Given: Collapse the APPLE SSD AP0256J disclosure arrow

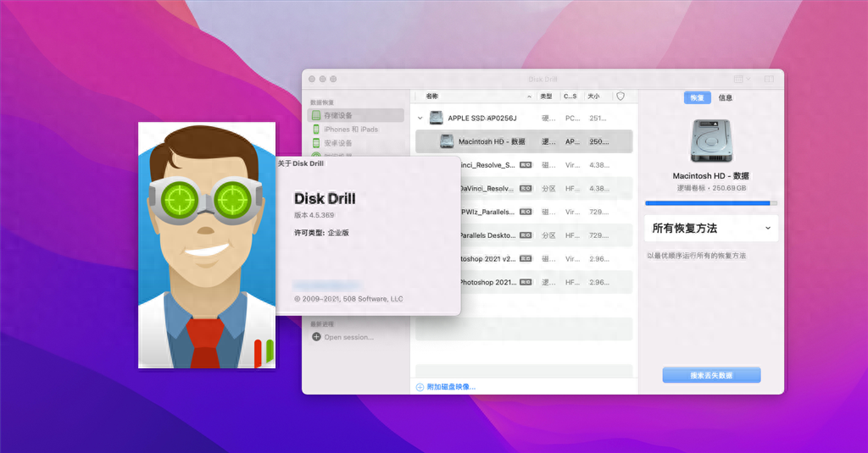Looking at the screenshot, I should coord(420,119).
